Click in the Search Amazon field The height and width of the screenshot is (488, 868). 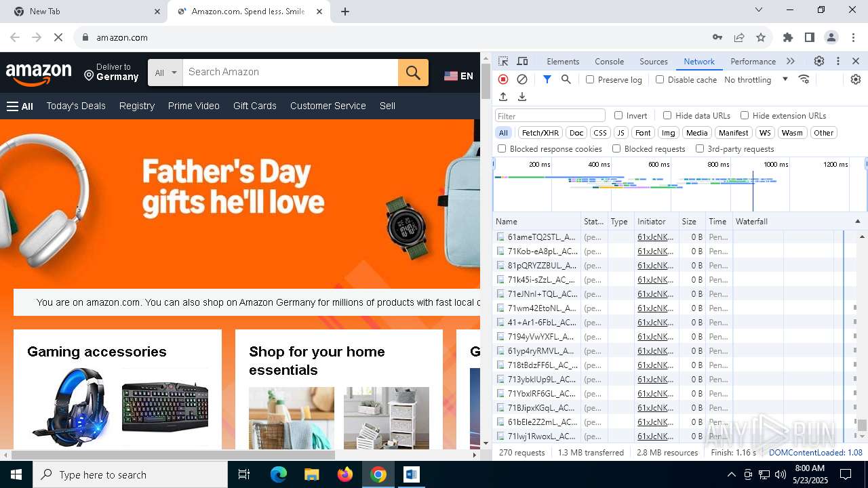tap(290, 73)
